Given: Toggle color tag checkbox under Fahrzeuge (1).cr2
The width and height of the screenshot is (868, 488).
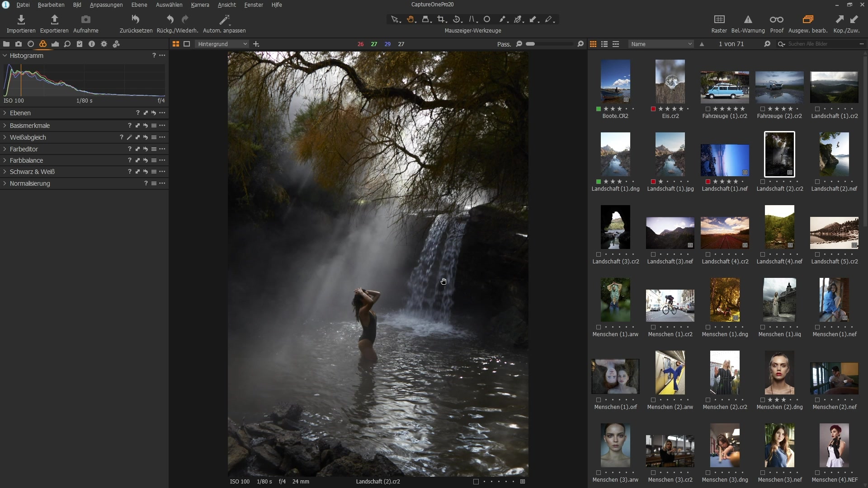Looking at the screenshot, I should coord(708,109).
